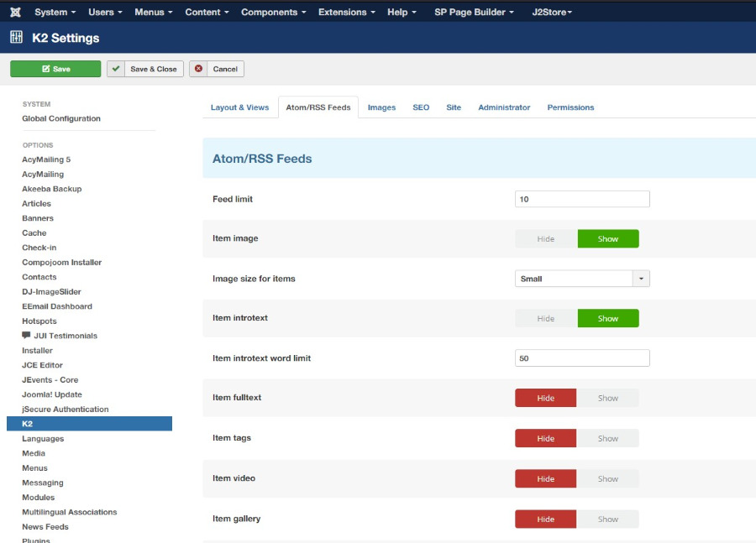Screen dimensions: 756x543
Task: Open the Site tab
Action: point(454,107)
